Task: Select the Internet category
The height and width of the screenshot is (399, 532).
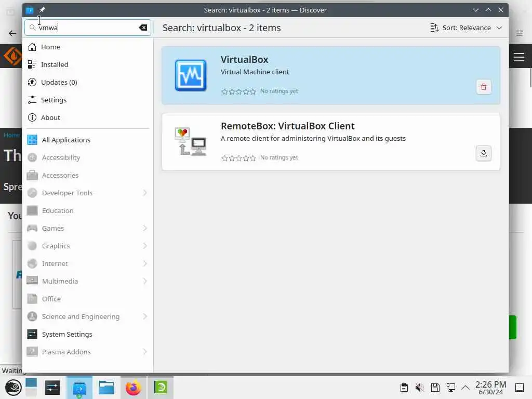Action: point(55,263)
